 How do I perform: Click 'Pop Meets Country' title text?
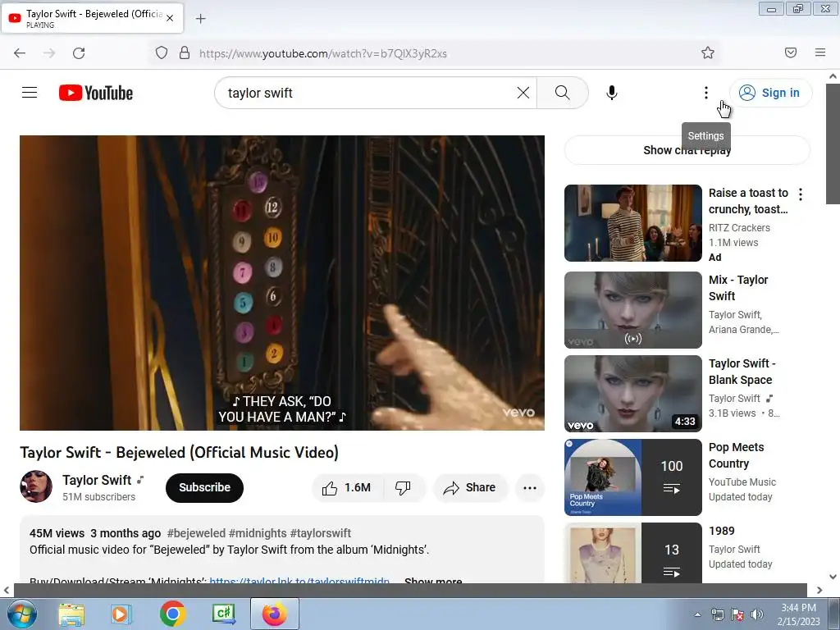736,455
